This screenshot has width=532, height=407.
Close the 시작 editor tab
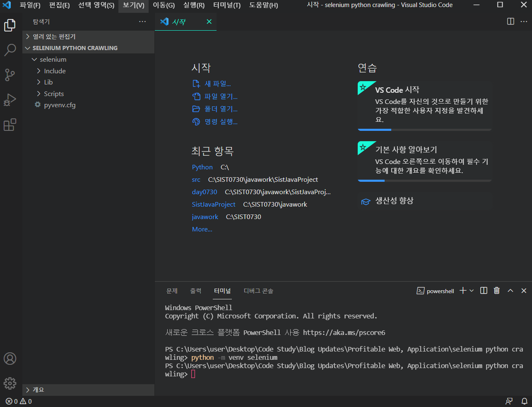(x=209, y=22)
